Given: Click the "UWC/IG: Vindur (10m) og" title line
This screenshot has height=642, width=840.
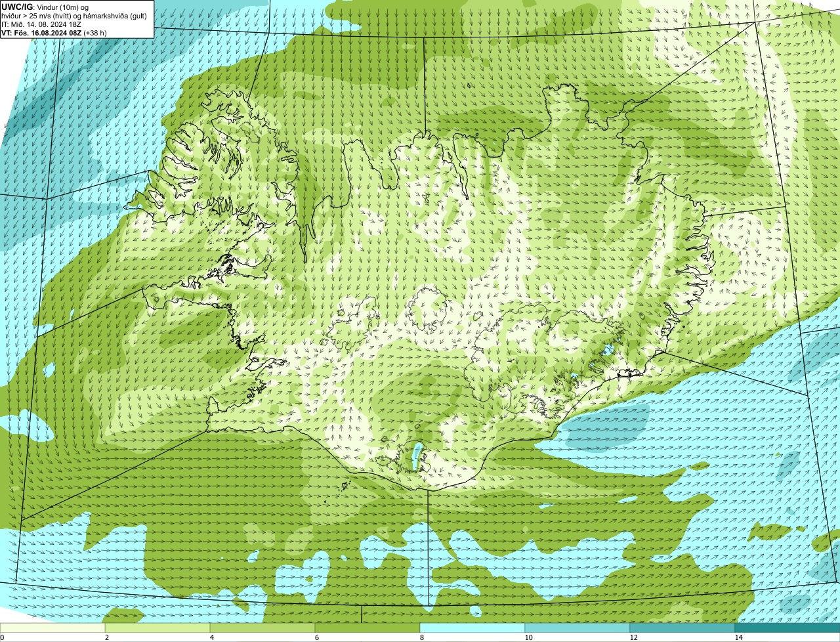Looking at the screenshot, I should (x=45, y=7).
